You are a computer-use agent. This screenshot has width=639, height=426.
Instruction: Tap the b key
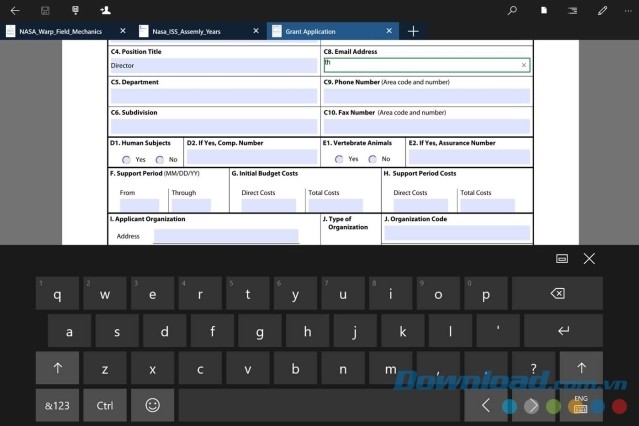pyautogui.click(x=295, y=368)
